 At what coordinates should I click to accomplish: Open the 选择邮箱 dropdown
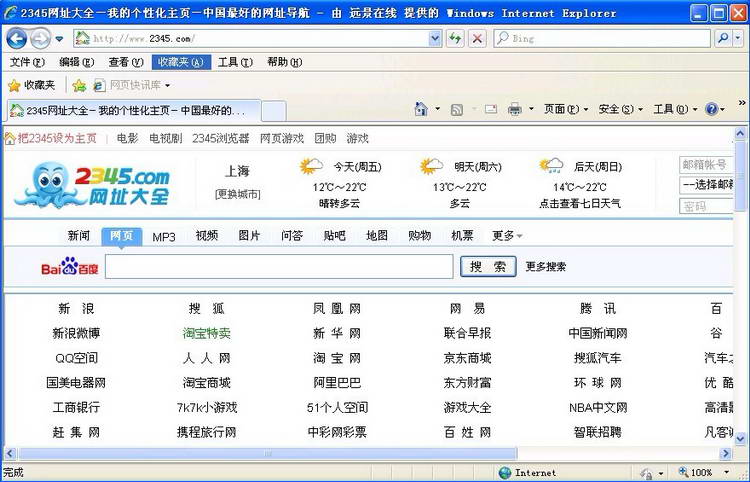[706, 185]
